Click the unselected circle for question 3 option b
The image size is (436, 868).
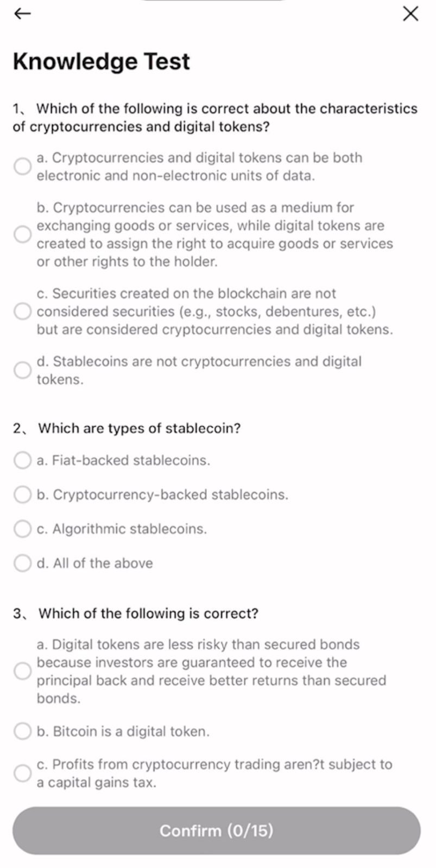[22, 731]
